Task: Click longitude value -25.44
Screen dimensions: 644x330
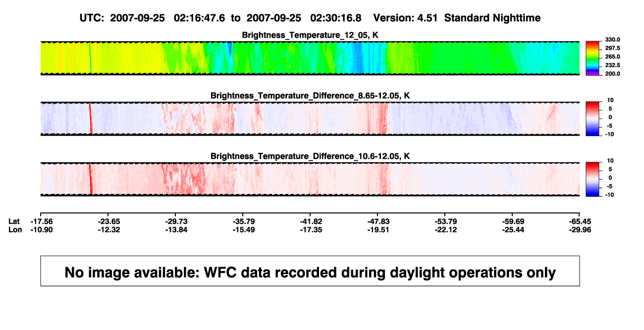Action: click(513, 230)
